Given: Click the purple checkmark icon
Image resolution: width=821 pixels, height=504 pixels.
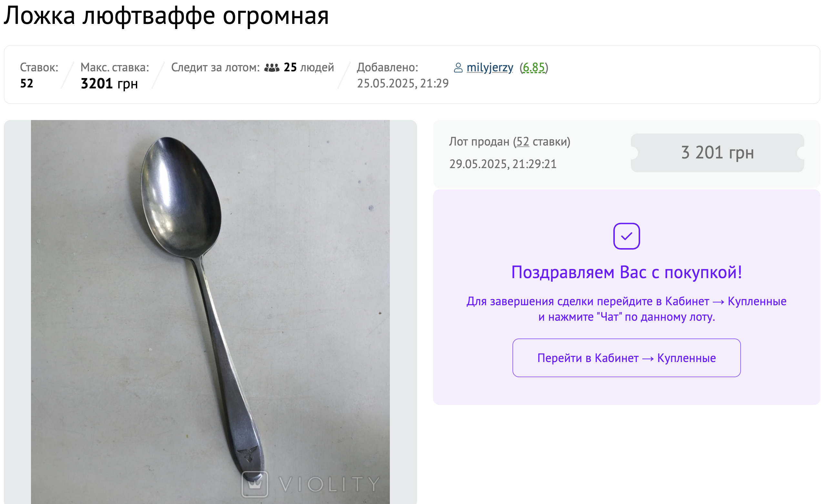Looking at the screenshot, I should tap(626, 236).
